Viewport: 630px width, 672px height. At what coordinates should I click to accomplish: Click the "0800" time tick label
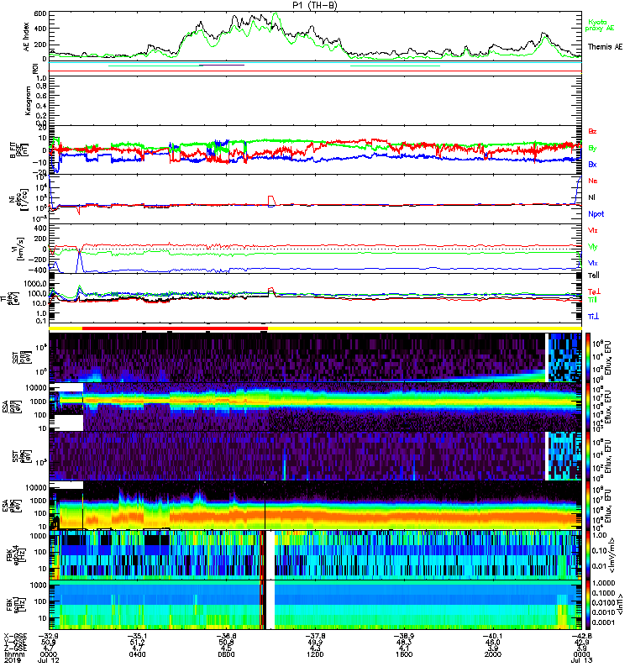[226, 654]
